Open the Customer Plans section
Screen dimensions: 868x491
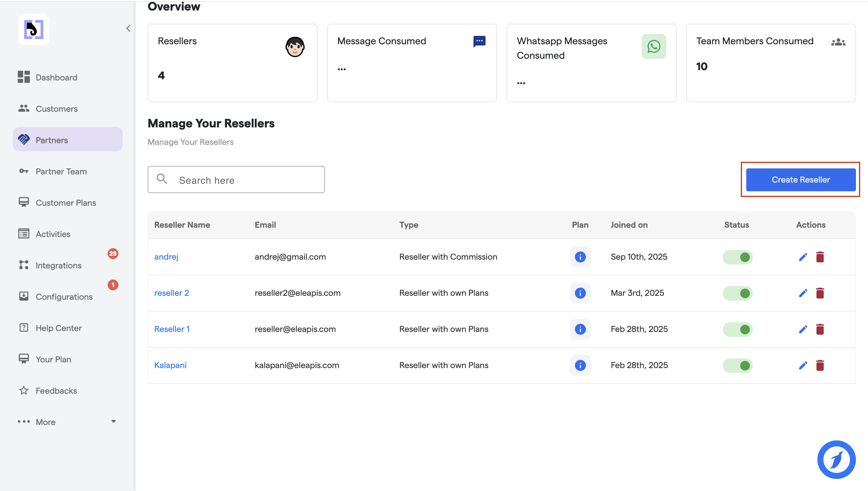[x=66, y=203]
